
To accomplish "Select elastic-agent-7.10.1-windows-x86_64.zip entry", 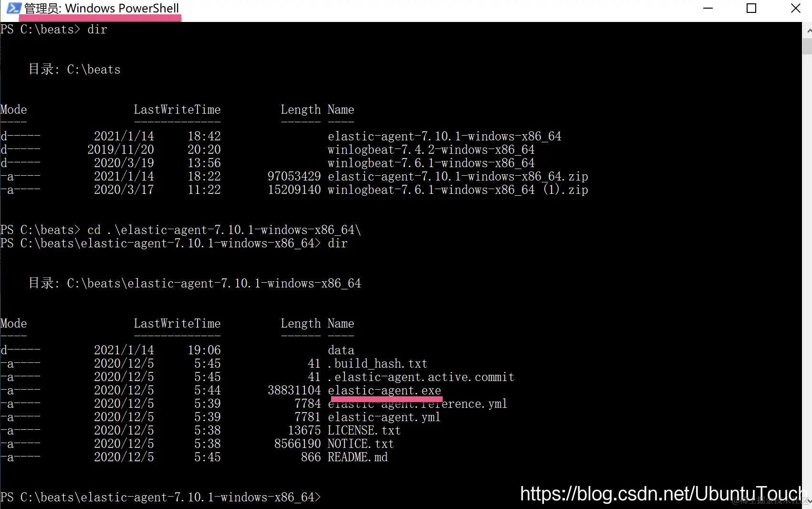I will [x=458, y=176].
